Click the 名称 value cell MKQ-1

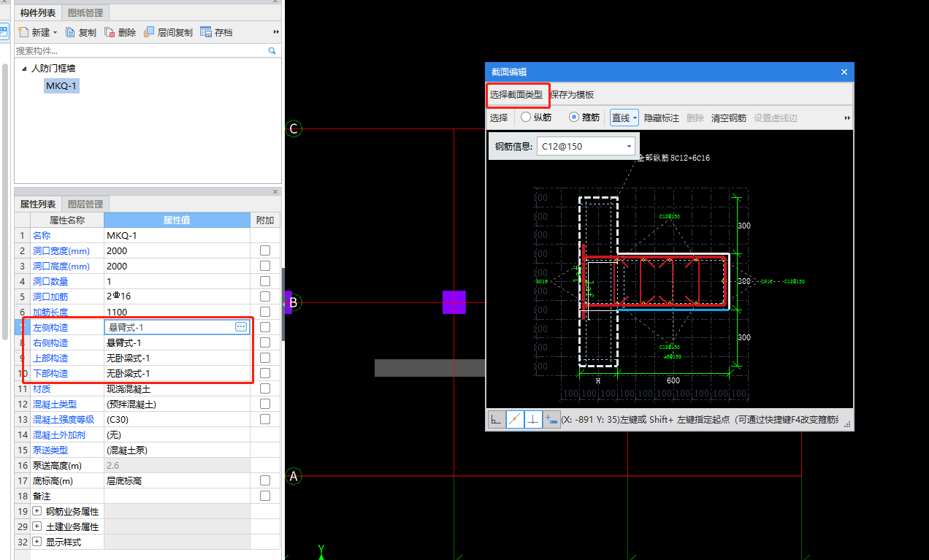click(x=177, y=235)
